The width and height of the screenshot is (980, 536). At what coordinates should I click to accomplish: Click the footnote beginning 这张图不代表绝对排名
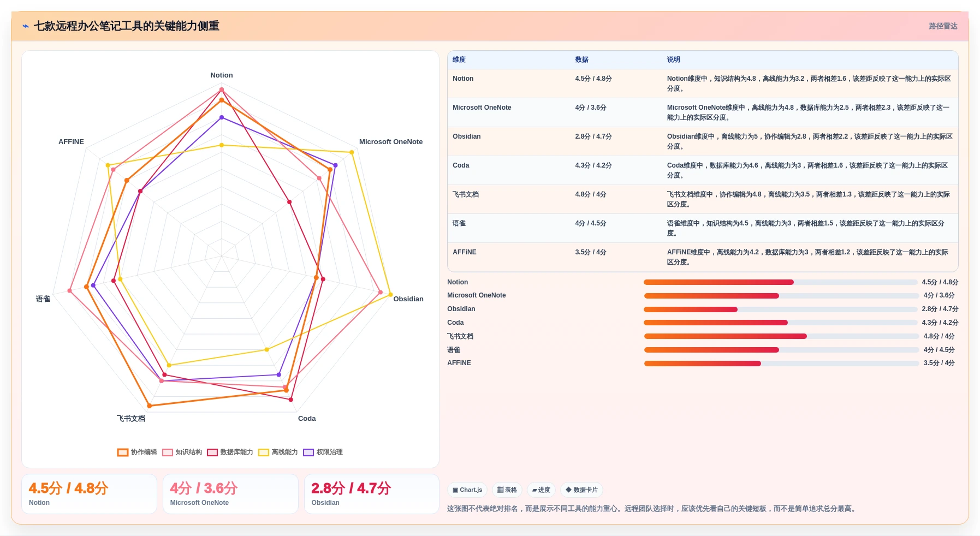point(652,509)
